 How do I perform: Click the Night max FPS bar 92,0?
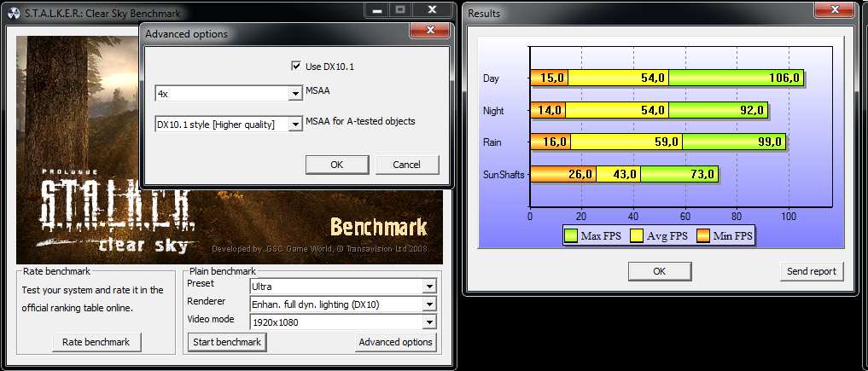click(x=719, y=111)
